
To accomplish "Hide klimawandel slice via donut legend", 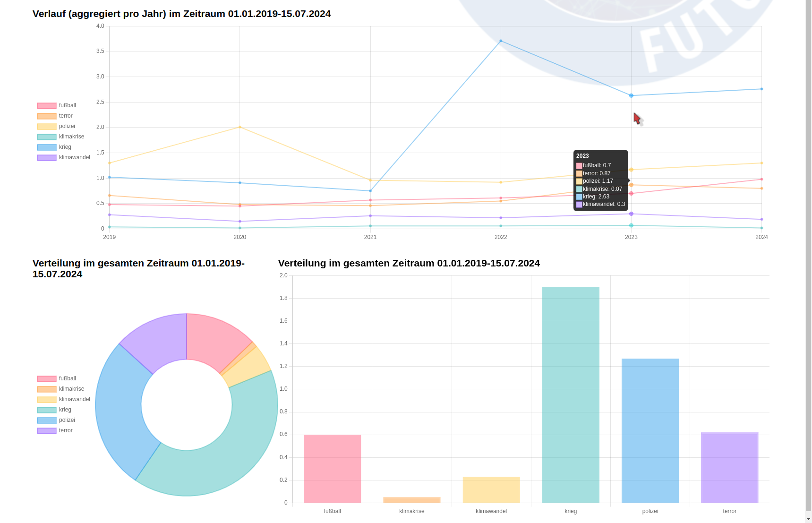I will (x=64, y=399).
